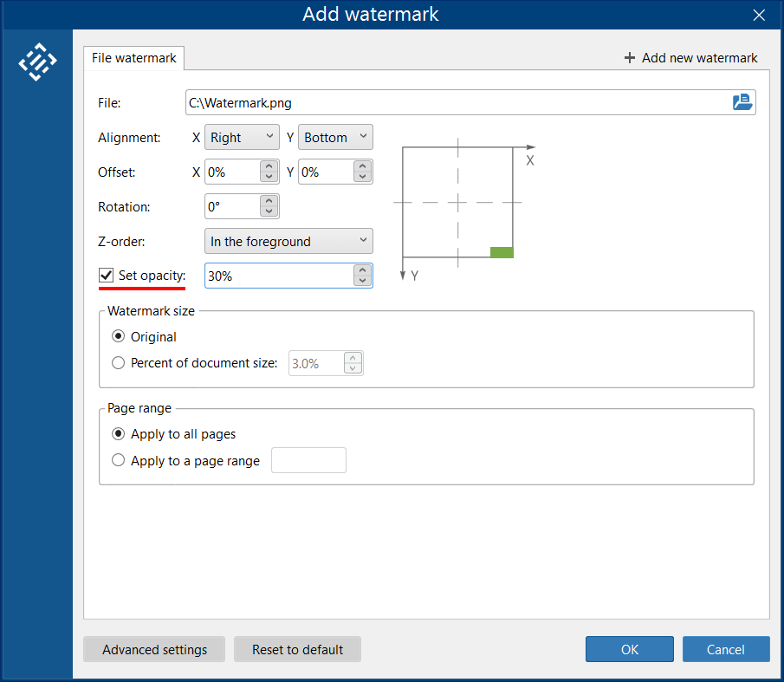Choose Apply to all pages
The image size is (784, 682).
pyautogui.click(x=118, y=433)
